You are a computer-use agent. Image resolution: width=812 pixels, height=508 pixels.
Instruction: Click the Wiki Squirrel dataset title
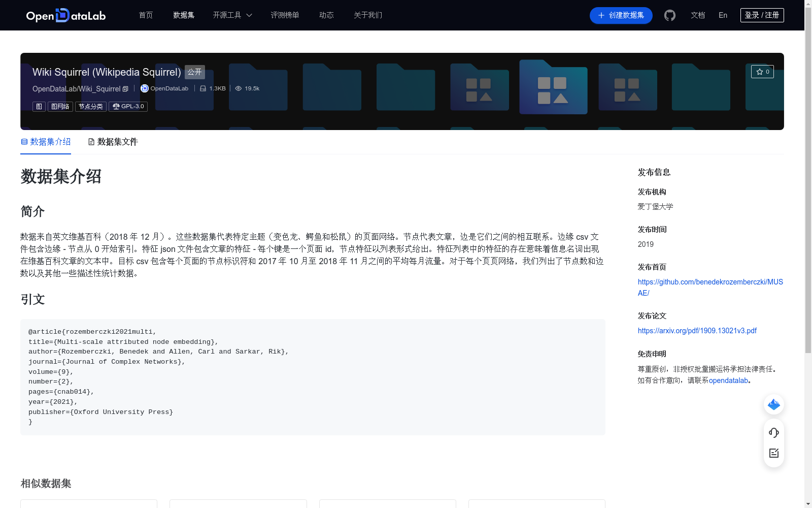pos(107,72)
